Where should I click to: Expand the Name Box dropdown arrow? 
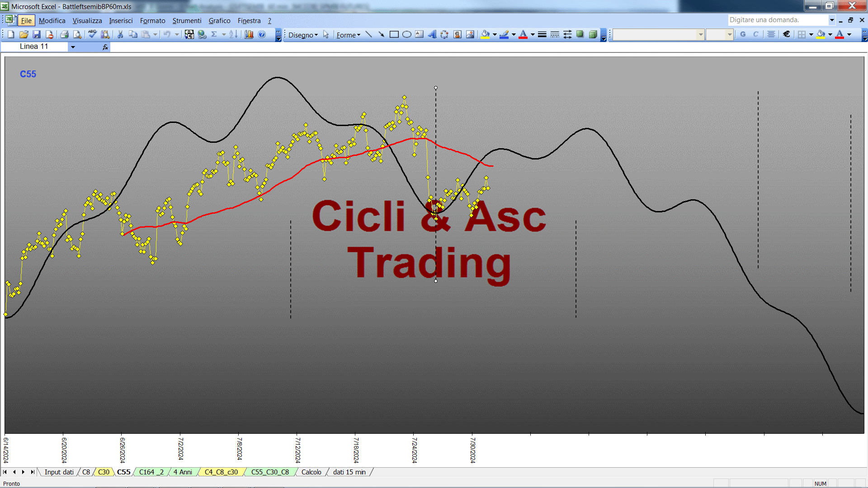(73, 47)
